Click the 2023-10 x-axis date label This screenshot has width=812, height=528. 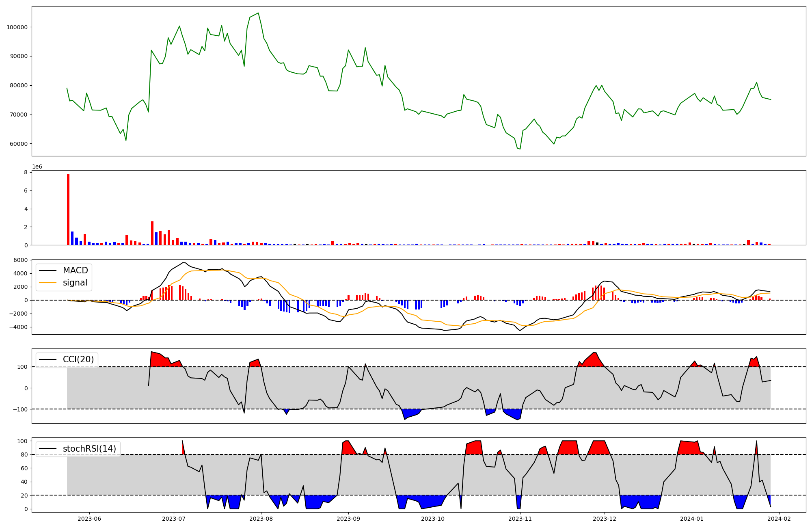click(x=433, y=518)
